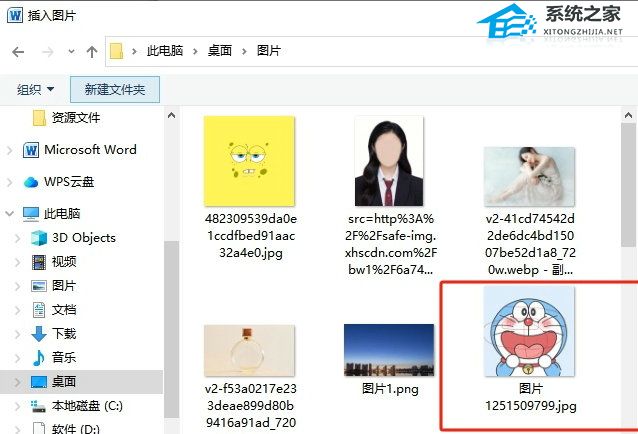Screen dimensions: 638x434
Task: Click the 下载 blue arrow icon
Action: tap(39, 334)
